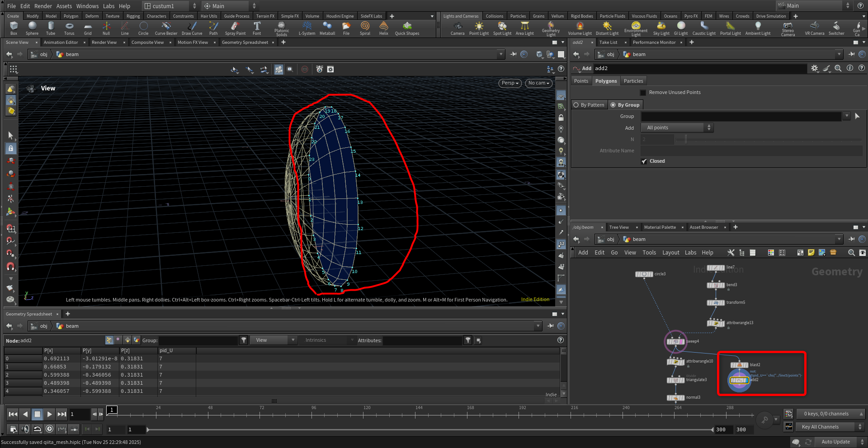Screen dimensions: 868x448
Task: Select the blast2 node
Action: (739, 365)
